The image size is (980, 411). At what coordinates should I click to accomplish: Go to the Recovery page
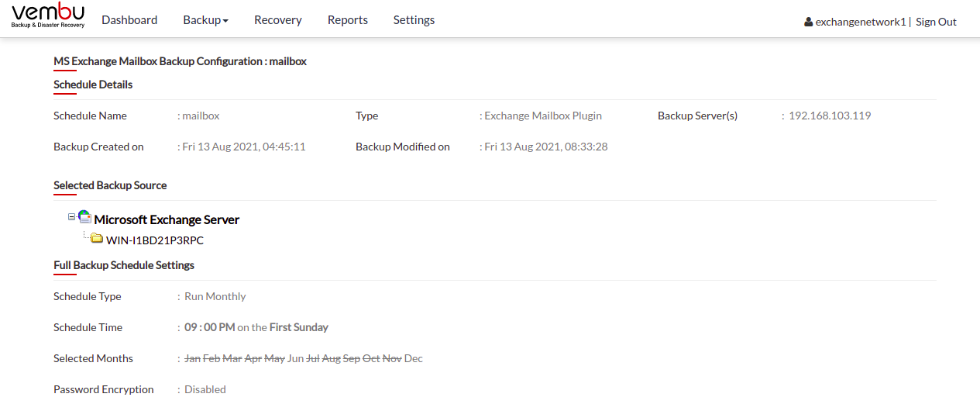click(278, 20)
